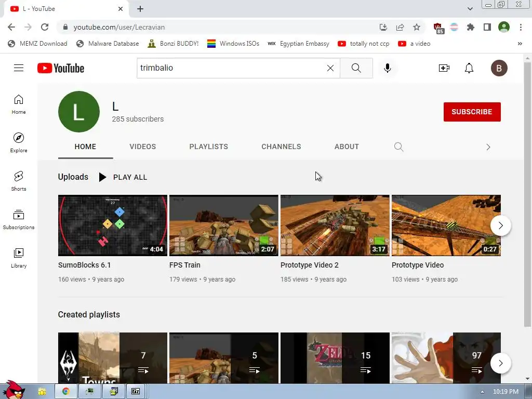The height and width of the screenshot is (399, 532).
Task: Click PLAY ALL uploads
Action: (123, 177)
